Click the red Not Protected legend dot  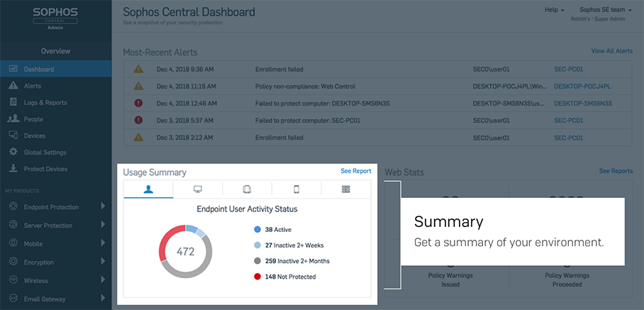(x=257, y=277)
